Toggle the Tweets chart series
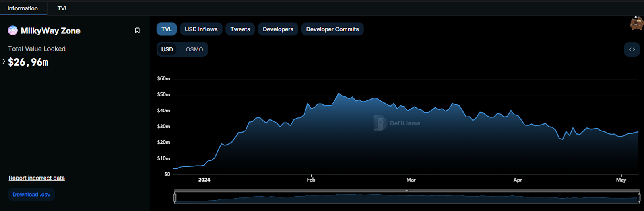644x211 pixels. (x=240, y=29)
